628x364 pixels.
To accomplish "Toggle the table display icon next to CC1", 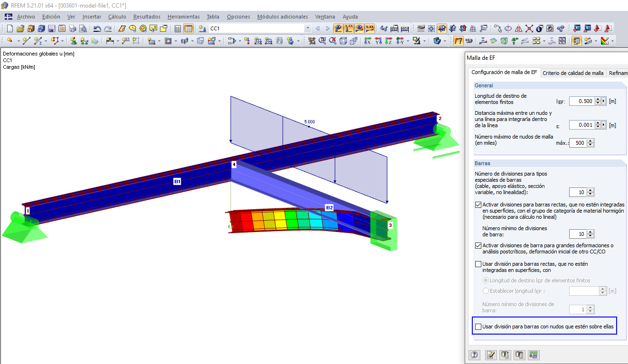I will coord(188,28).
